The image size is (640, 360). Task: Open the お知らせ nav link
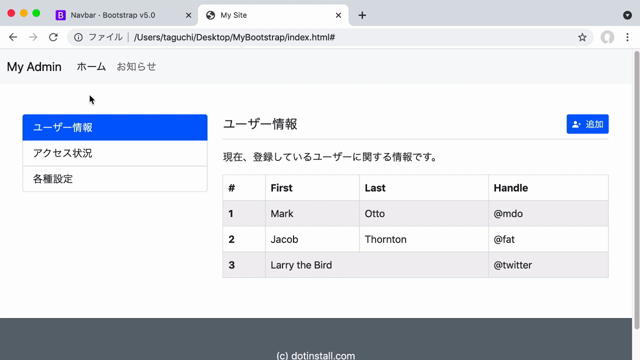point(136,67)
